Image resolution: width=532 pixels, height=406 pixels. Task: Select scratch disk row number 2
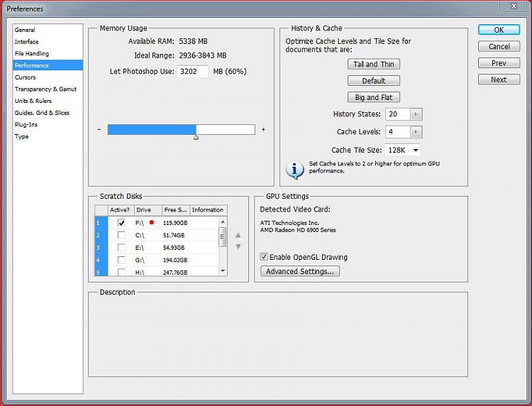pos(101,235)
